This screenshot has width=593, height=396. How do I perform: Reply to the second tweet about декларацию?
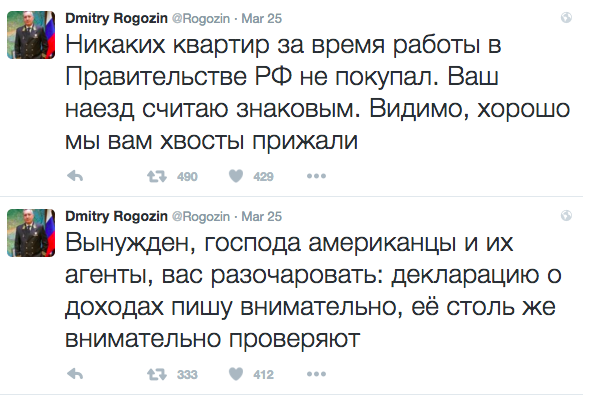point(75,374)
